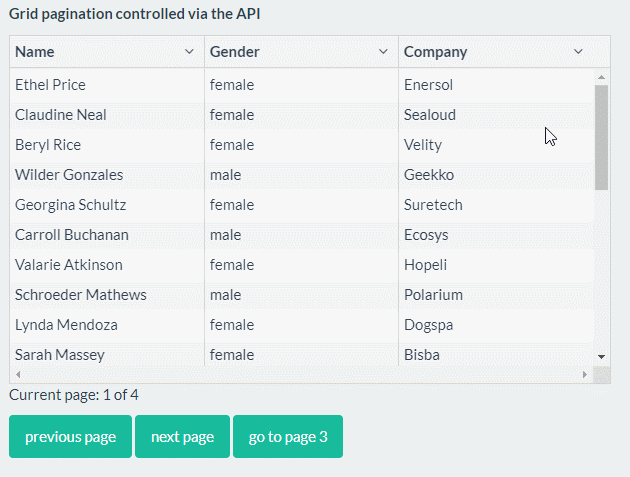Open the Company column dropdown menu

click(x=578, y=52)
